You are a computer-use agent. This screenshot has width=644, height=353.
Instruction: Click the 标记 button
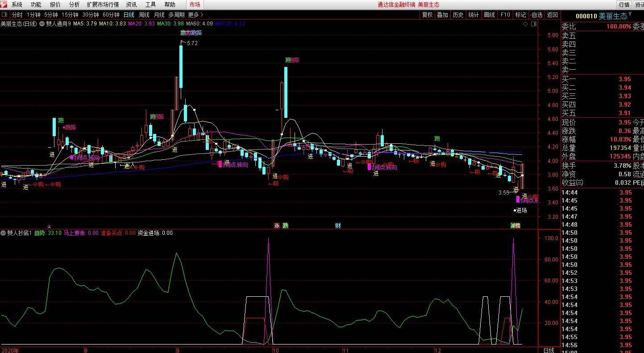point(520,15)
